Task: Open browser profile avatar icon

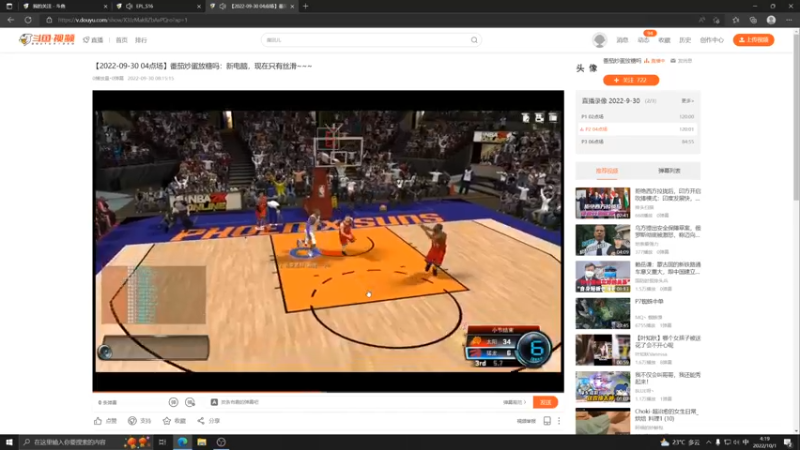Action: tap(771, 20)
